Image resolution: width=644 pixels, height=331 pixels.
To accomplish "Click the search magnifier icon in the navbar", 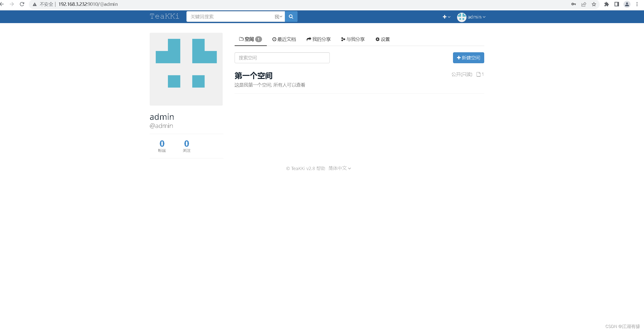I will pos(291,16).
